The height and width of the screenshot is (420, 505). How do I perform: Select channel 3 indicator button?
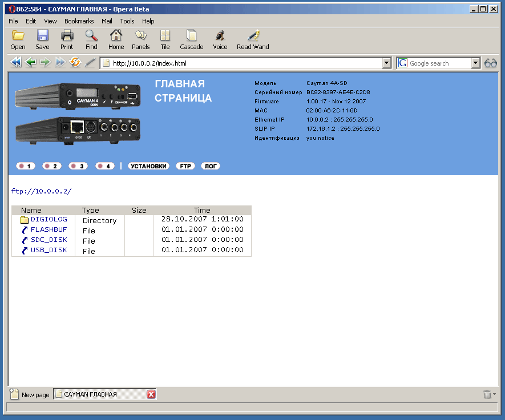(78, 166)
